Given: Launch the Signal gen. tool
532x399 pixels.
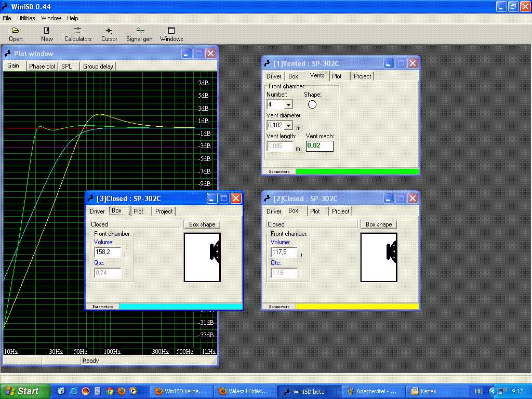Looking at the screenshot, I should (x=140, y=31).
